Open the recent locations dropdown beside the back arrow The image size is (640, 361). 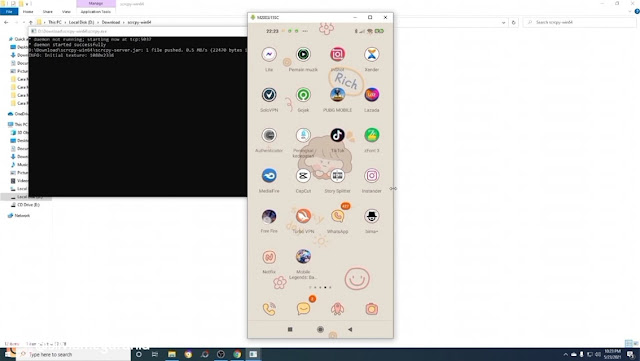24,22
